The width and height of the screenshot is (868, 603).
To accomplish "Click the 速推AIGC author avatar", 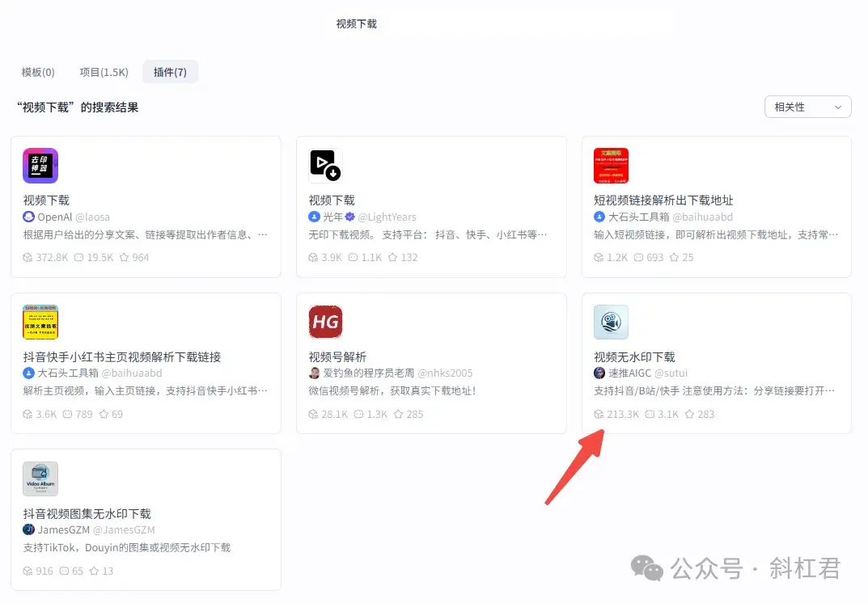I will click(599, 373).
